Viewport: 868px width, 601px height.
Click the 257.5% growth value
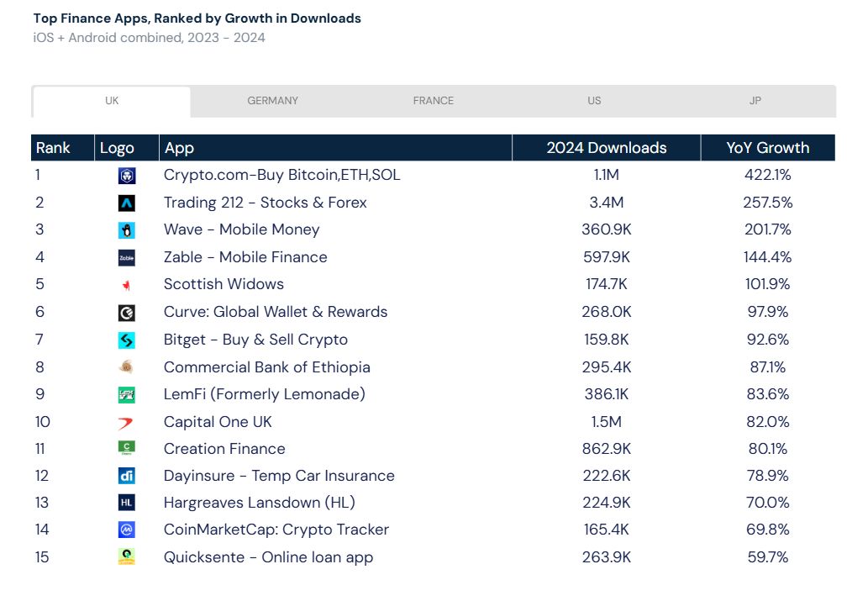[768, 203]
